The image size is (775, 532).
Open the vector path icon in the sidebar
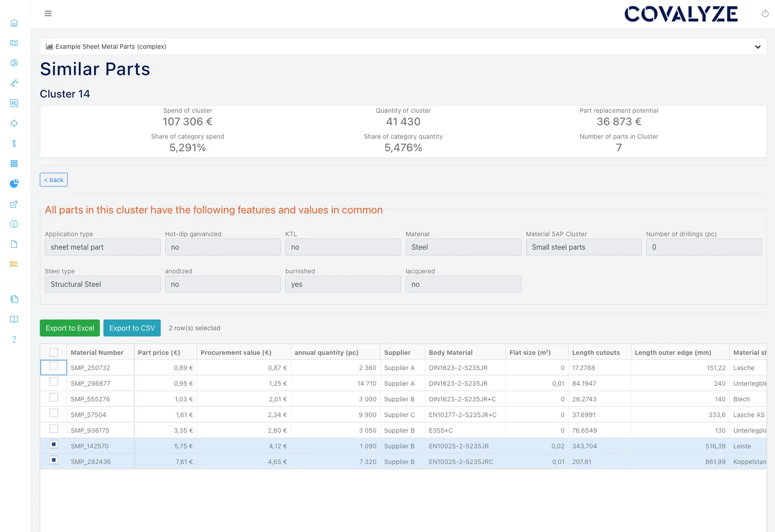pos(14,83)
